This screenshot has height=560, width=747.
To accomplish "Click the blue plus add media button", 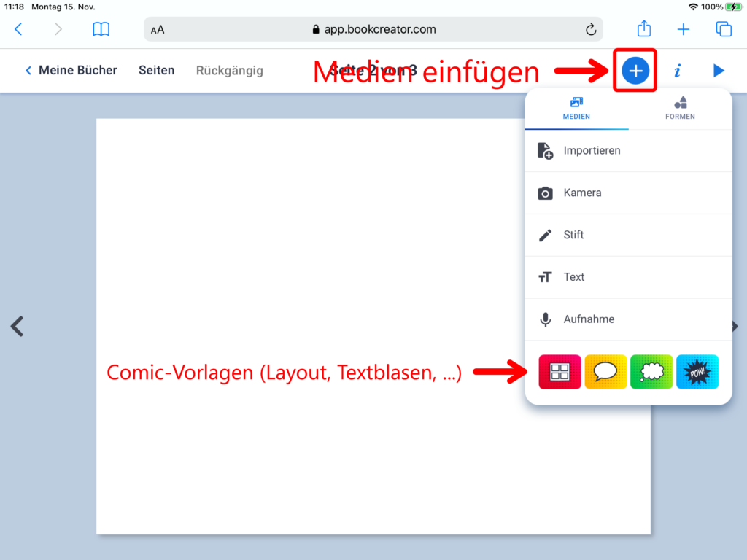I will (x=635, y=71).
